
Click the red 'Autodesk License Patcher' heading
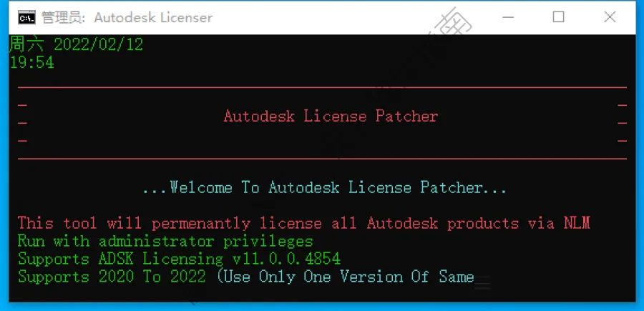click(x=331, y=116)
